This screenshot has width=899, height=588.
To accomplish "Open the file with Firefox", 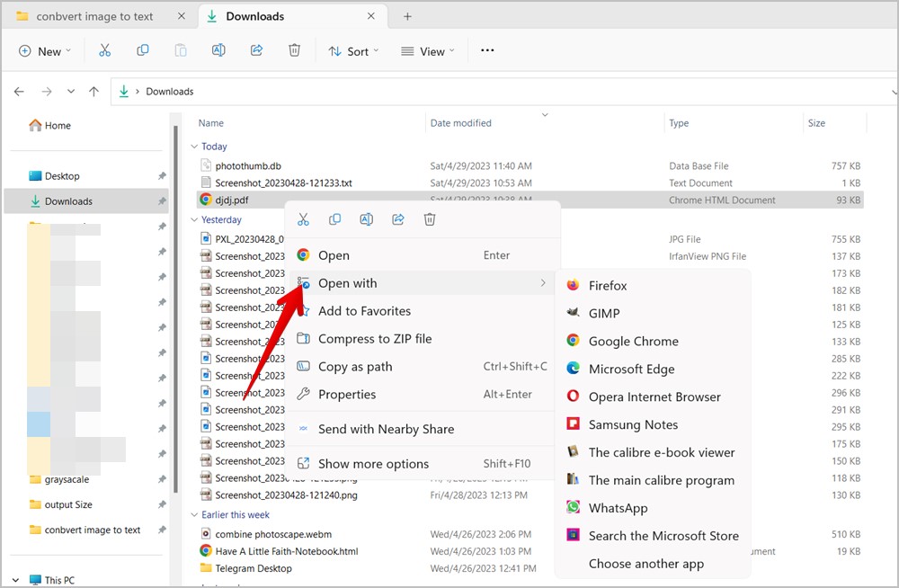I will 608,286.
